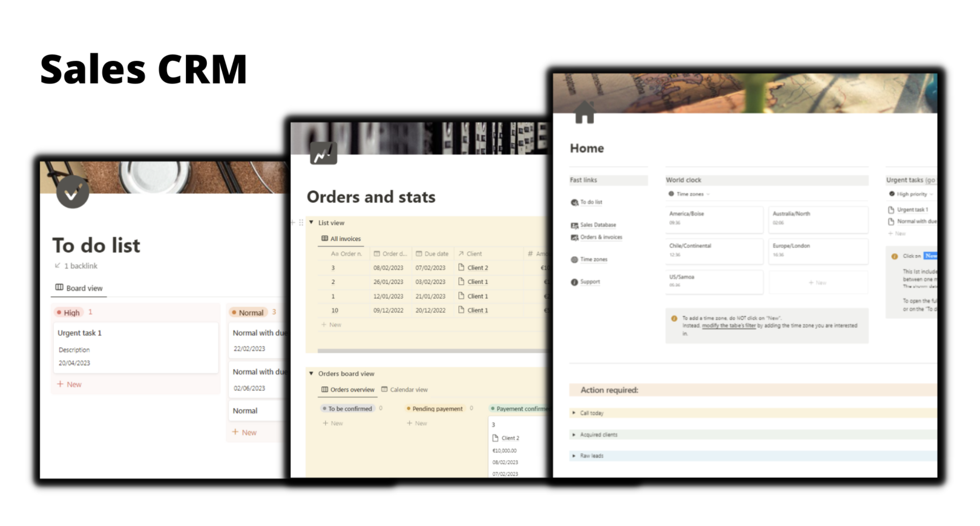Image resolution: width=980 pixels, height=526 pixels.
Task: Select the To do list fast link
Action: click(591, 202)
